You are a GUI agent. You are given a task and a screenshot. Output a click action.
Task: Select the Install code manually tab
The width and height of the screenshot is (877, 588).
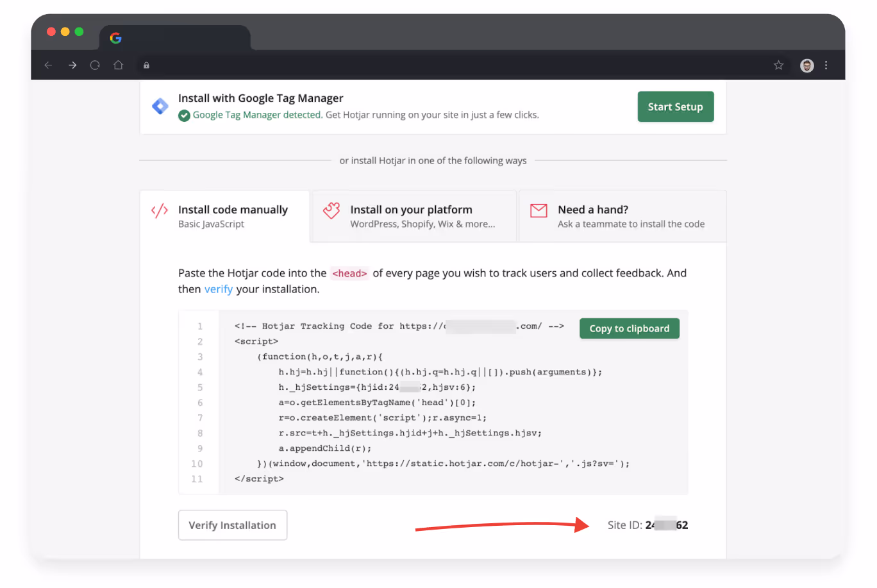[x=224, y=216]
